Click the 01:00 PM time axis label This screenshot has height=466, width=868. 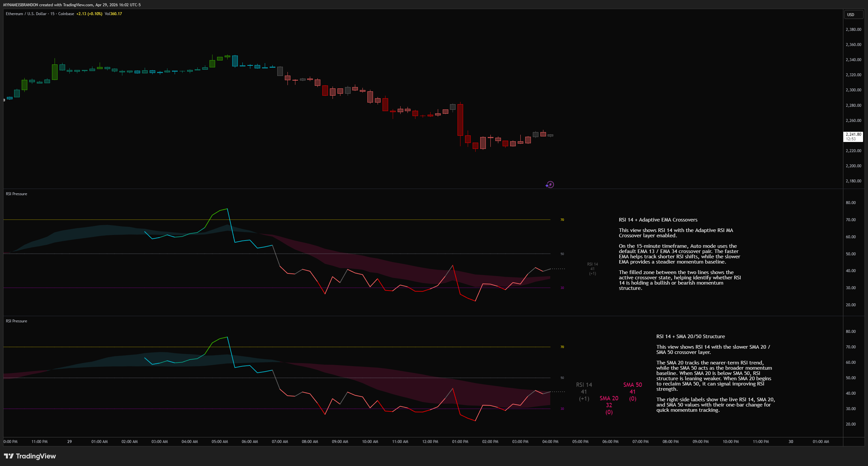tap(460, 442)
